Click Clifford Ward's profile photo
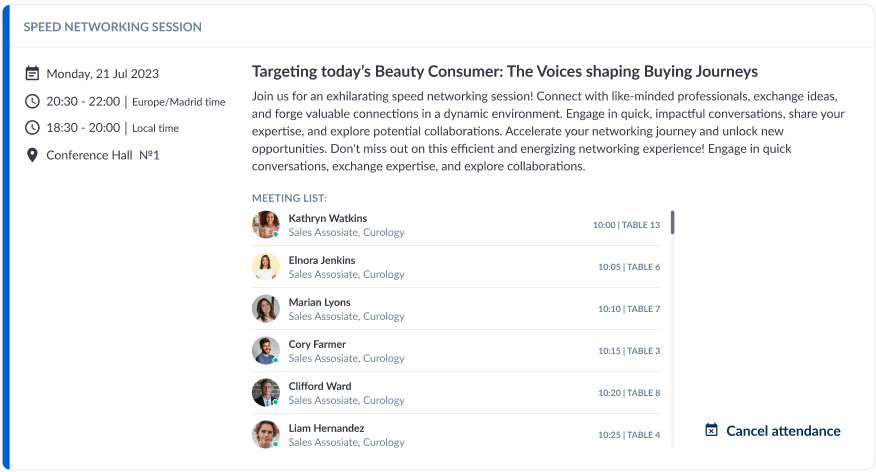The width and height of the screenshot is (876, 472). pyautogui.click(x=266, y=393)
